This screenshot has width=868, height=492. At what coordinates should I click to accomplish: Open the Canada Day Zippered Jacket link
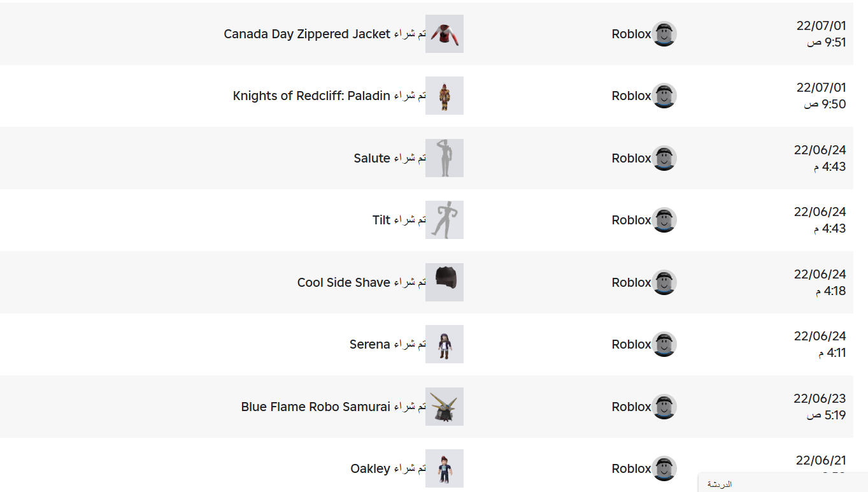coord(307,34)
